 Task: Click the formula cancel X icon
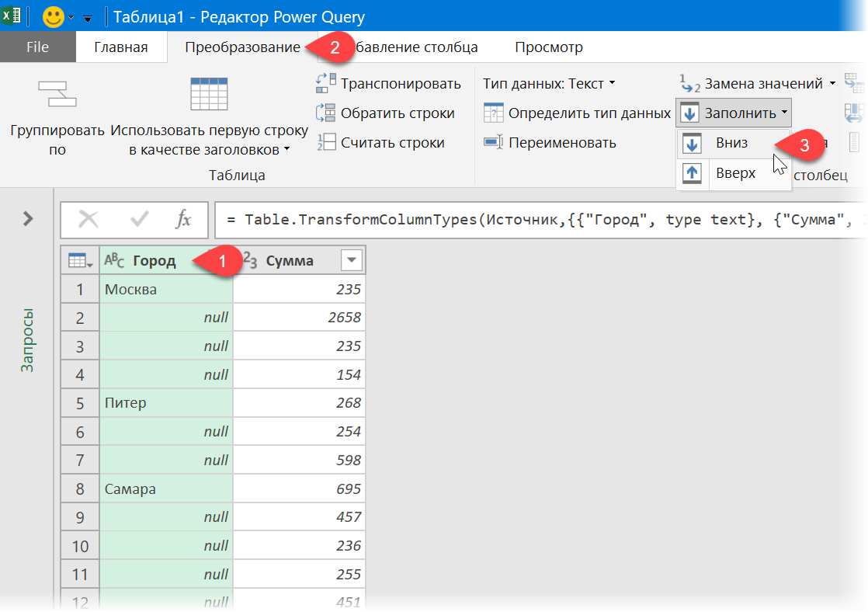[x=88, y=219]
